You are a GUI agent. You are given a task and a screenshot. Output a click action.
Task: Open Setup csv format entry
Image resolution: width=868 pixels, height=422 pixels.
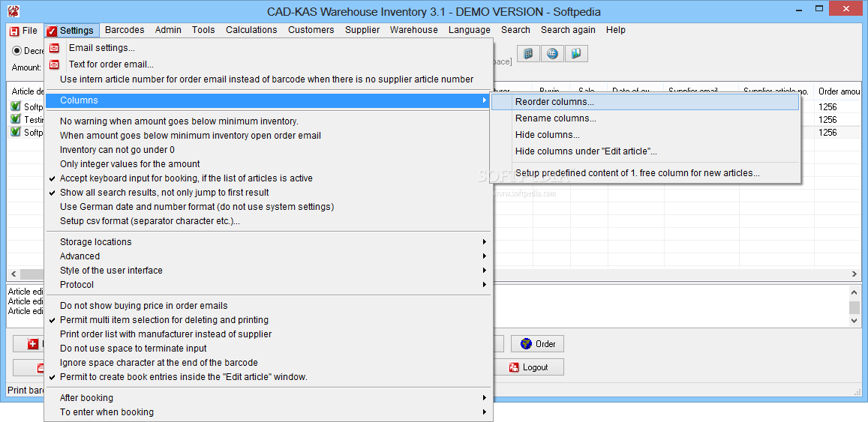tap(268, 221)
